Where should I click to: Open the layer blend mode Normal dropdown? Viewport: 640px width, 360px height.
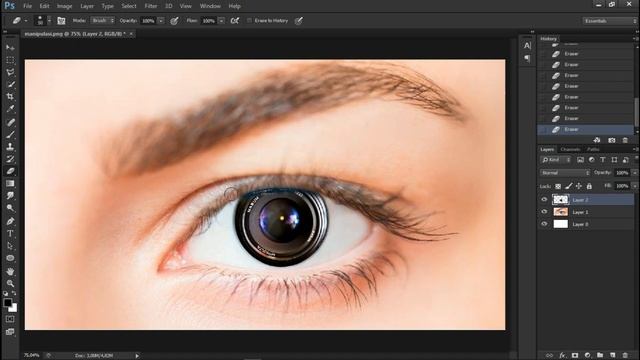(565, 173)
